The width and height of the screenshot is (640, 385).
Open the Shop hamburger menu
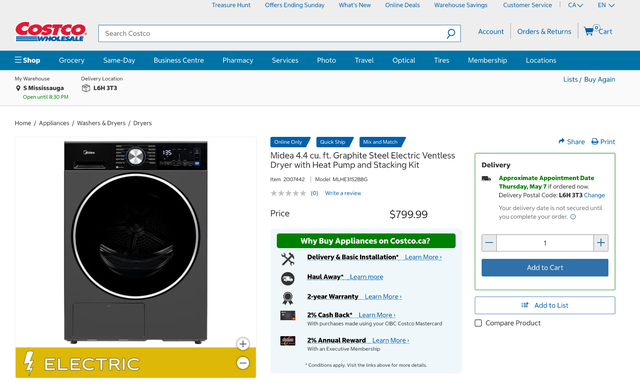pos(27,60)
